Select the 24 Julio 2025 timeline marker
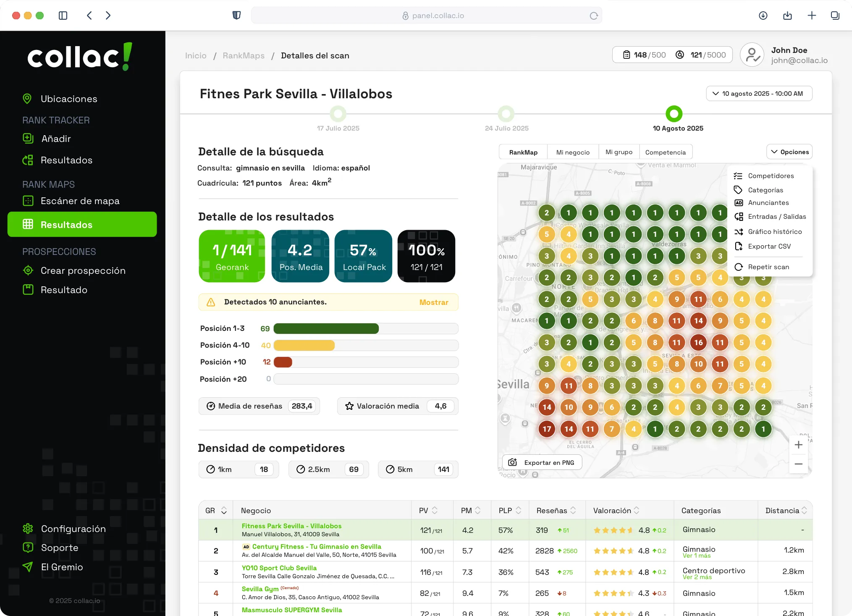852x616 pixels. [x=506, y=114]
